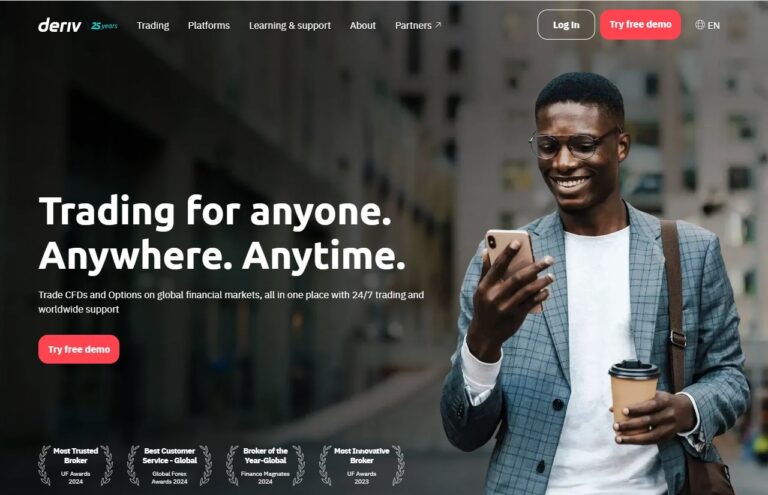The image size is (768, 495).
Task: Click the Log in button
Action: (566, 24)
